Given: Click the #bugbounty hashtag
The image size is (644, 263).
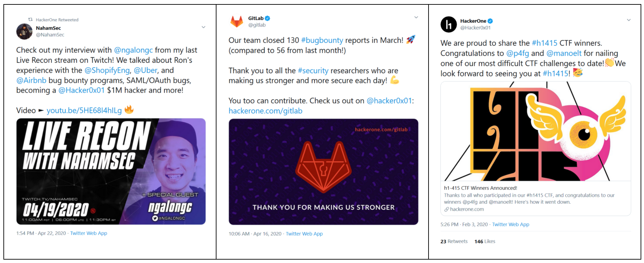Looking at the screenshot, I should (x=322, y=40).
